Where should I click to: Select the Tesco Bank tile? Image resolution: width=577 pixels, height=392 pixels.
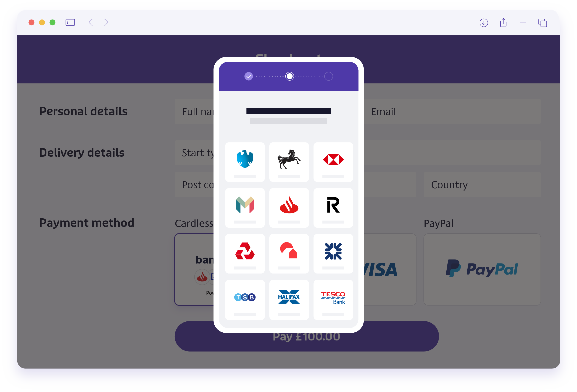(x=333, y=300)
